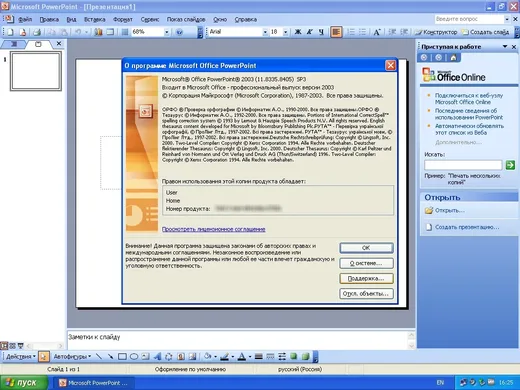The width and height of the screenshot is (520, 390).
Task: Select the Rectangle drawing tool
Action: coord(122,357)
